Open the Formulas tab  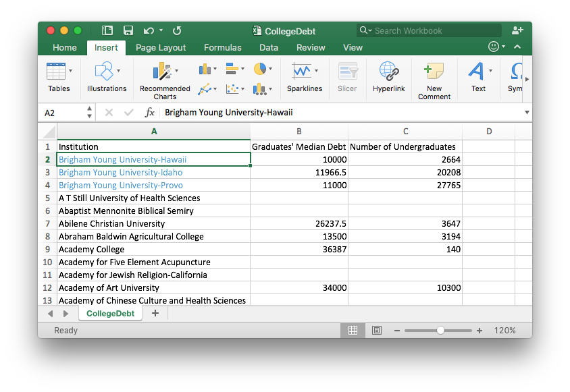point(222,48)
